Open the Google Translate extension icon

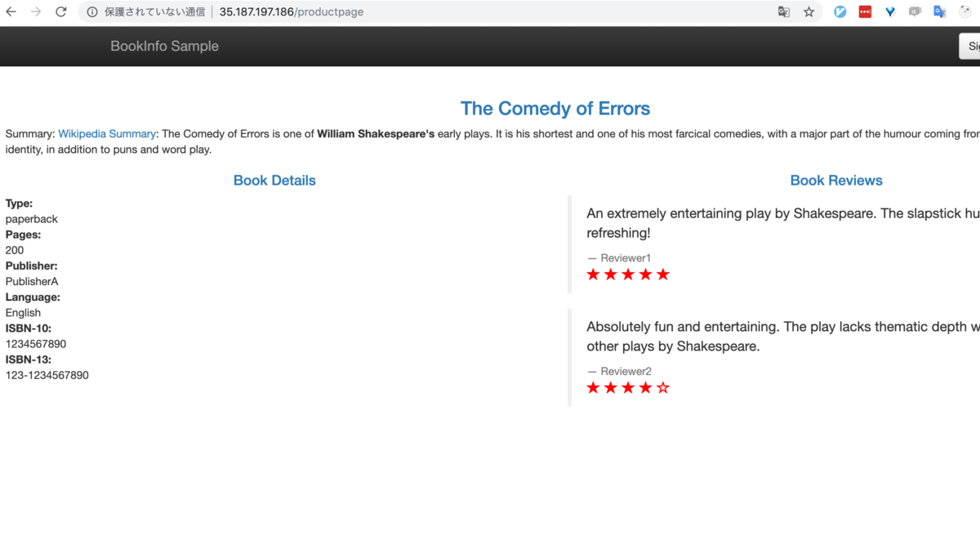click(940, 12)
